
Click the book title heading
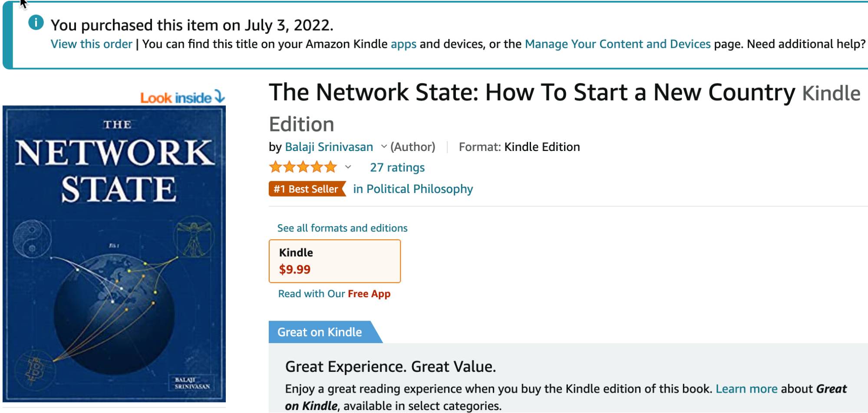coord(531,93)
